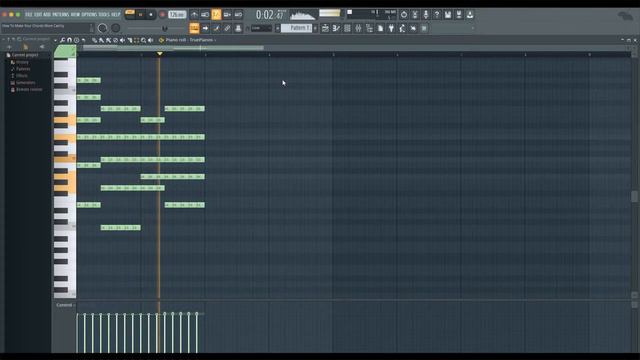Click the orange playhead marker on timeline
640x360 pixels.
[160, 53]
